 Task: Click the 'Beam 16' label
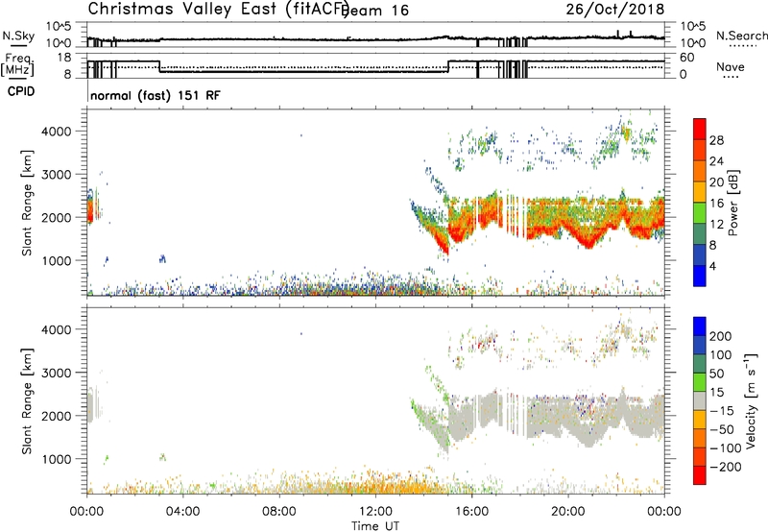(375, 11)
